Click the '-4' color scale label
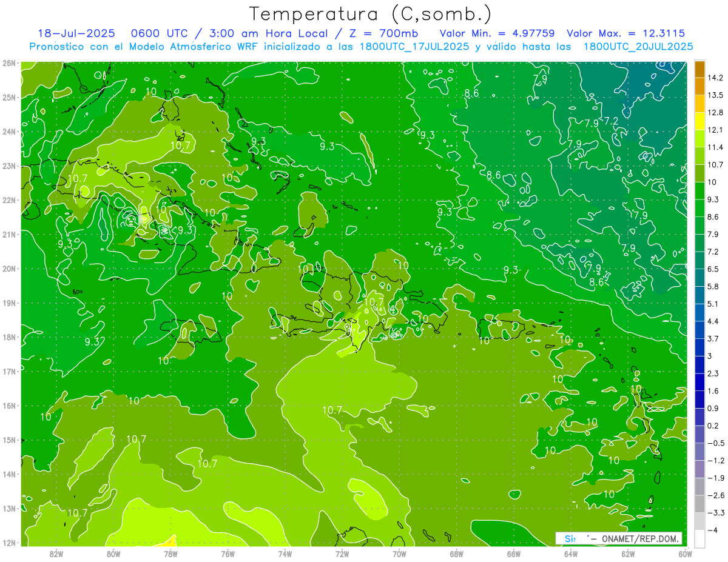728x562 pixels. coord(712,530)
